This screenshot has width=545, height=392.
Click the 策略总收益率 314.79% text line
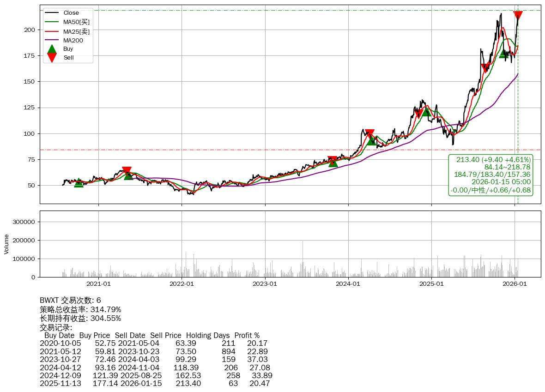tap(80, 309)
